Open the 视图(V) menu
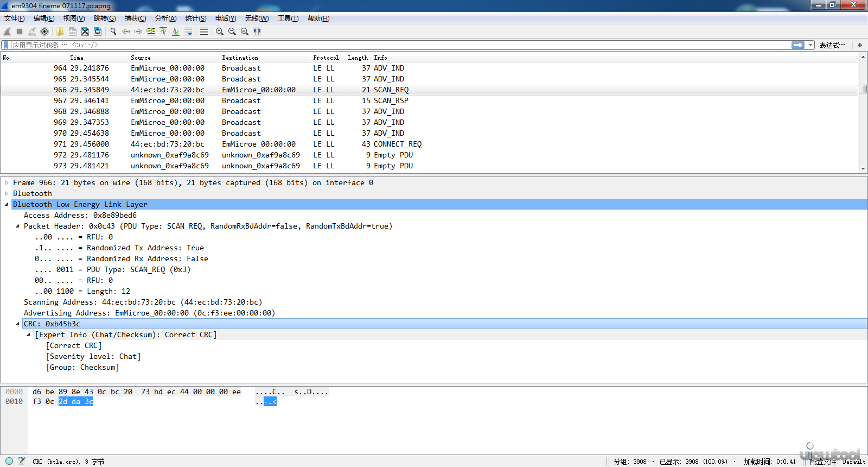 tap(74, 18)
